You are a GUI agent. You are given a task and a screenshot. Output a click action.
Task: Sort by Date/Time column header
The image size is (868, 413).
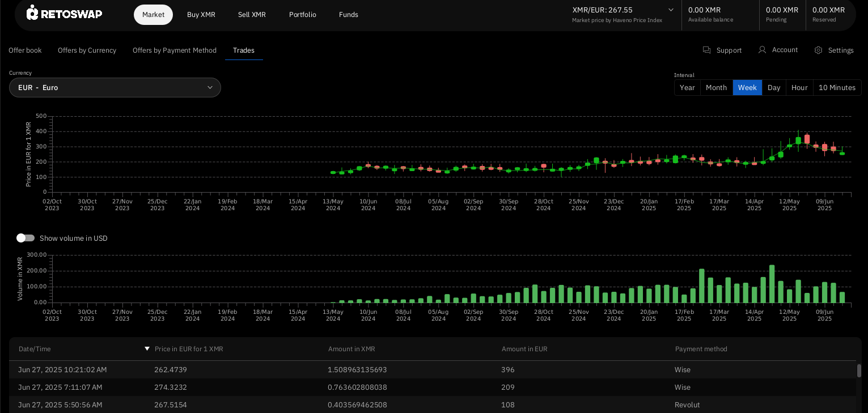click(35, 349)
